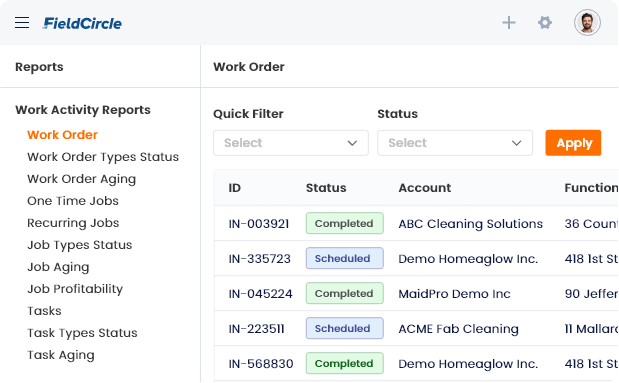Open the hamburger navigation menu

(22, 23)
